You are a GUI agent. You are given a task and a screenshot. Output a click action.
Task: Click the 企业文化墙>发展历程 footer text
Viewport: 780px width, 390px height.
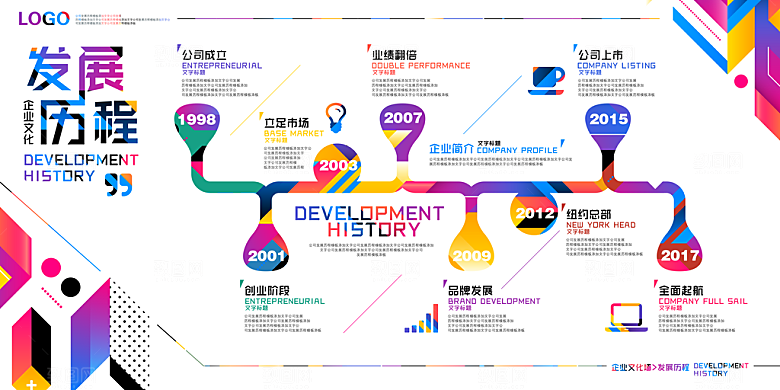click(x=651, y=368)
